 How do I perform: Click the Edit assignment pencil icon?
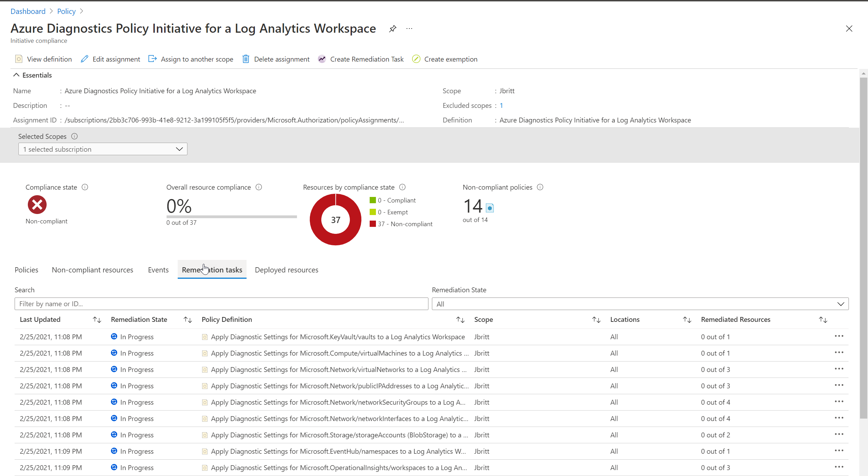[x=85, y=59]
